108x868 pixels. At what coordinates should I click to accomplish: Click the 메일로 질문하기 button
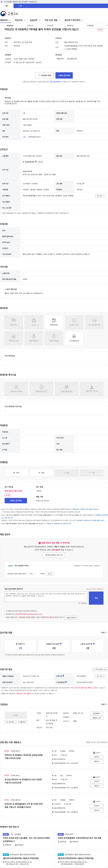[71, 618]
